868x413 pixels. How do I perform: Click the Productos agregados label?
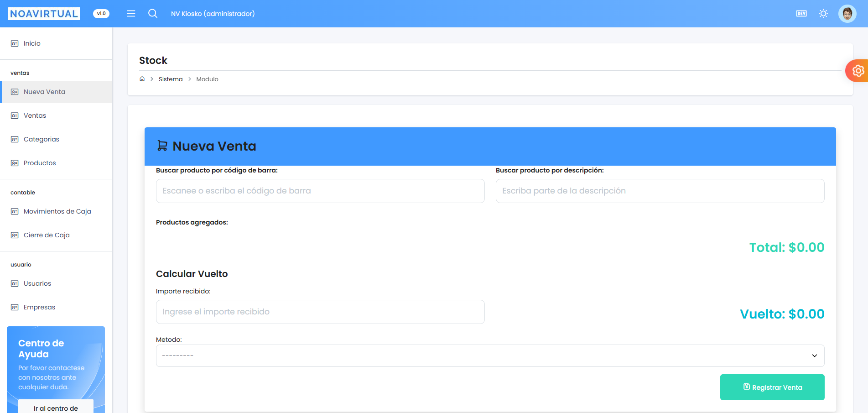pyautogui.click(x=192, y=222)
